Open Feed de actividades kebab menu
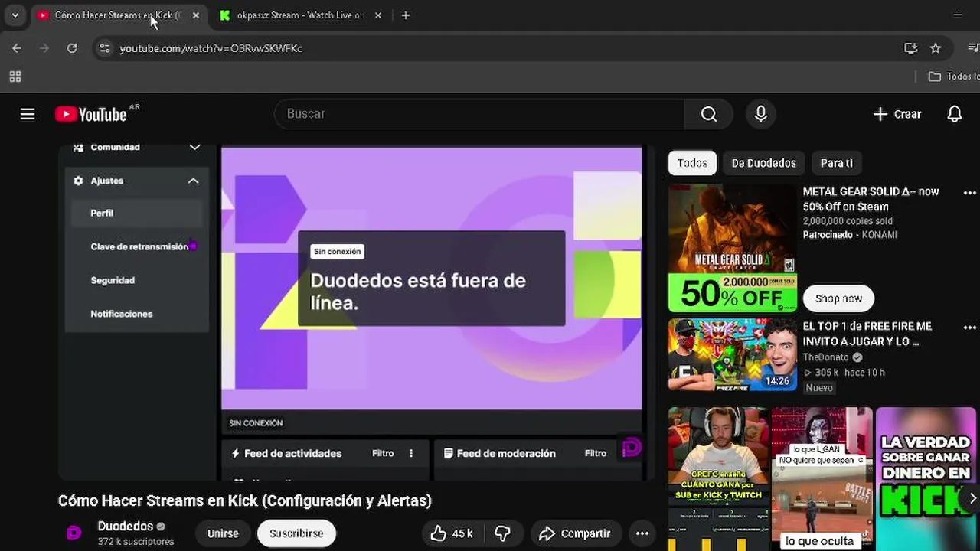Screen dimensions: 980x551 pos(411,453)
